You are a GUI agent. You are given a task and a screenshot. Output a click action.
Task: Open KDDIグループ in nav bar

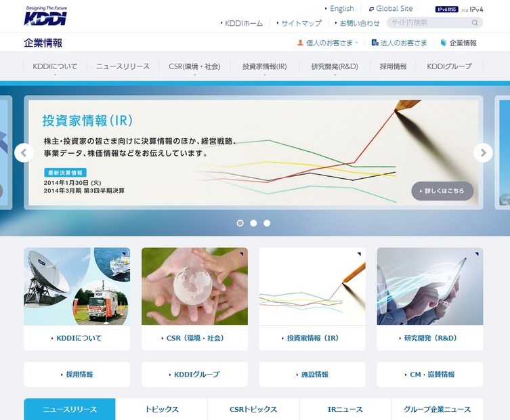pos(449,66)
